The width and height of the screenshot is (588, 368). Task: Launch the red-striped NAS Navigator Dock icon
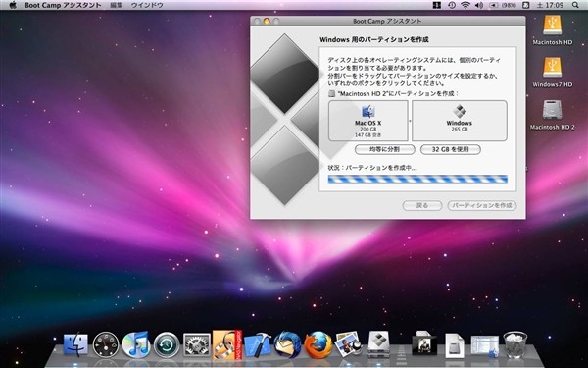coord(227,344)
